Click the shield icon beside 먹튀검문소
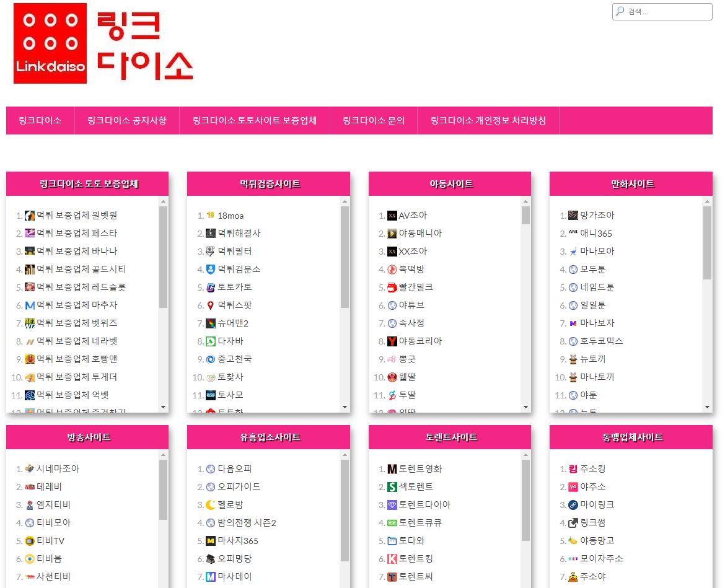Screen dimensions: 725x588 point(211,269)
